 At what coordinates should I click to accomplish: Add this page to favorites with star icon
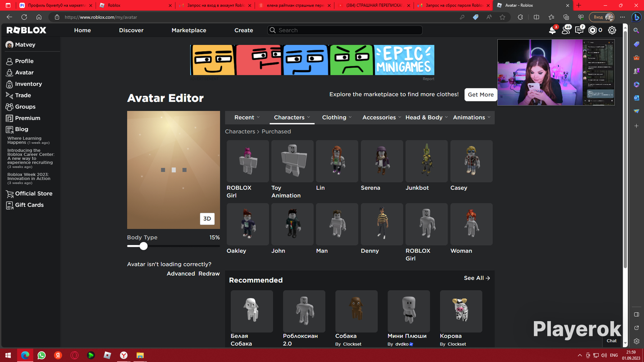click(502, 17)
